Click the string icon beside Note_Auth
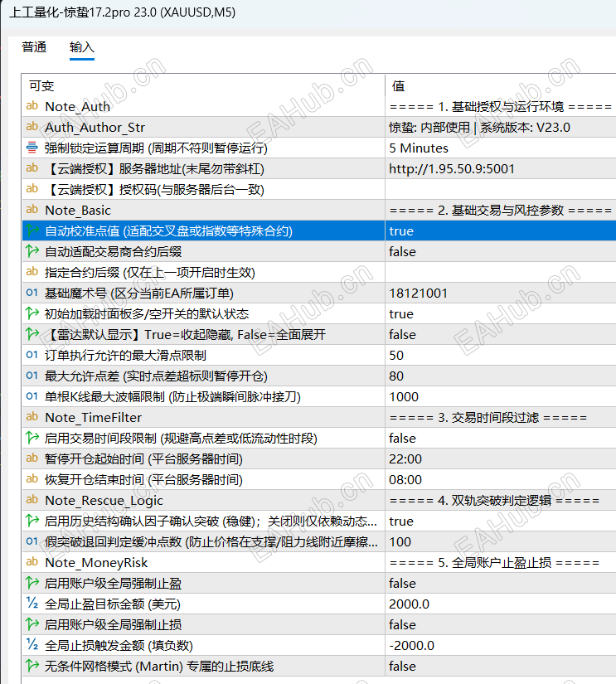 coord(32,106)
